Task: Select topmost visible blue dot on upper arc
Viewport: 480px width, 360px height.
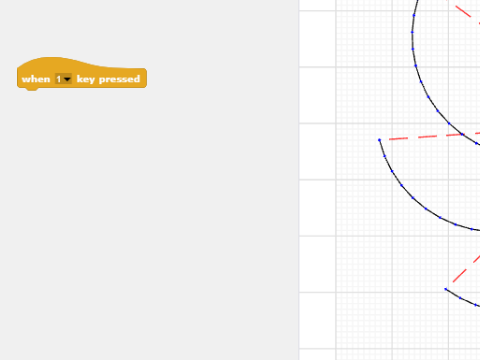Action: click(x=414, y=15)
